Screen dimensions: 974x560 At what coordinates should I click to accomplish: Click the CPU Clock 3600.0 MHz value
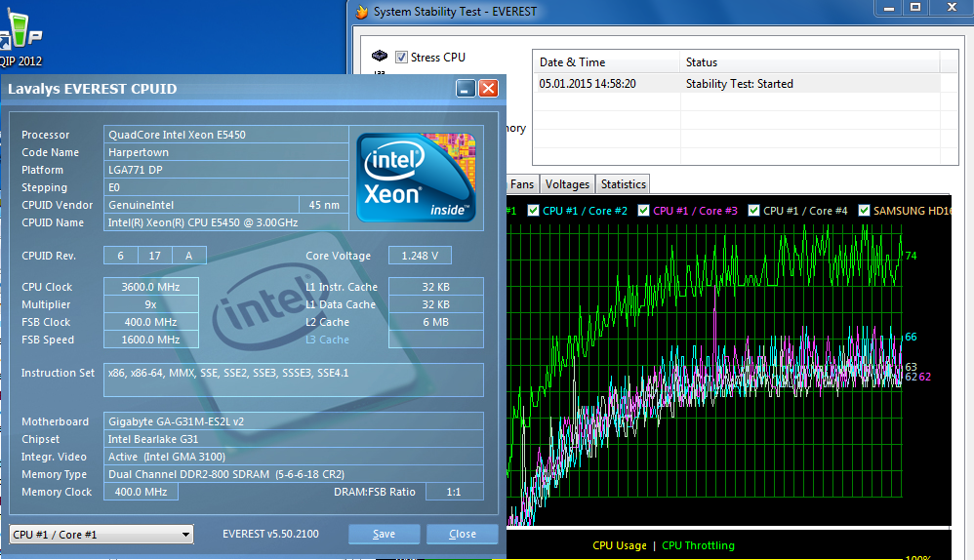click(151, 287)
